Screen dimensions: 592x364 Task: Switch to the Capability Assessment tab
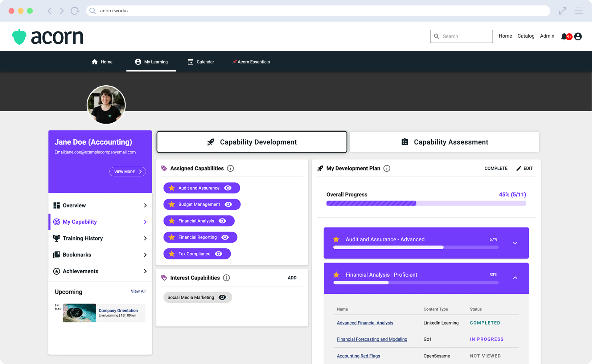[x=444, y=142]
